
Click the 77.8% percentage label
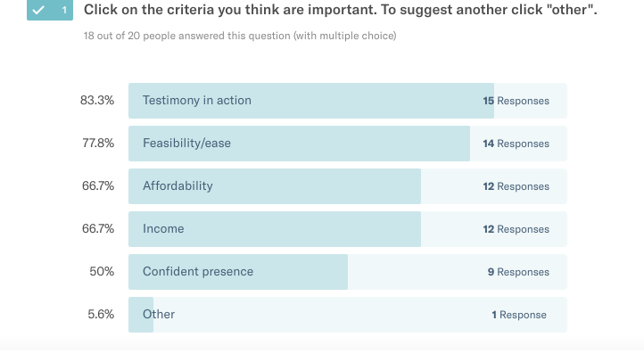click(x=97, y=144)
